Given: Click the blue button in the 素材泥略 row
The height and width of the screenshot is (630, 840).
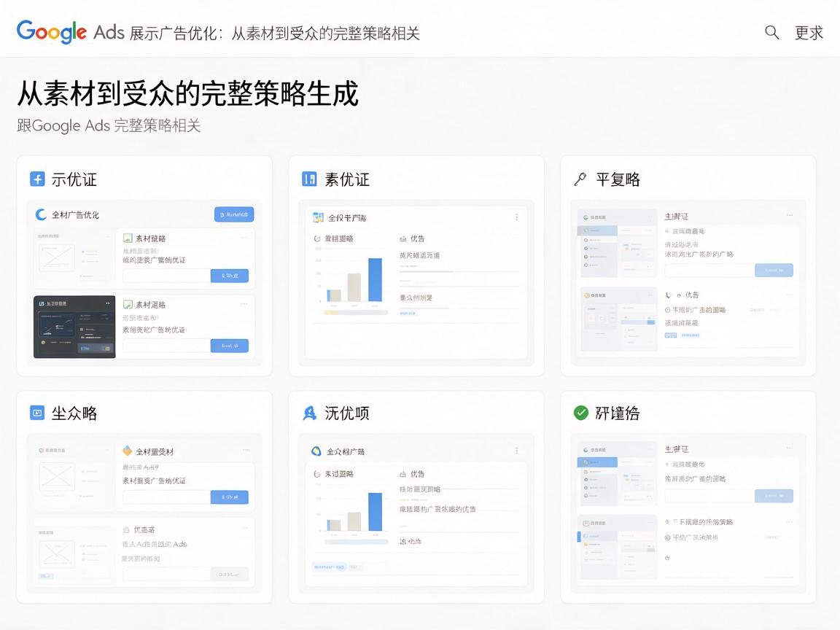Looking at the screenshot, I should click(229, 346).
